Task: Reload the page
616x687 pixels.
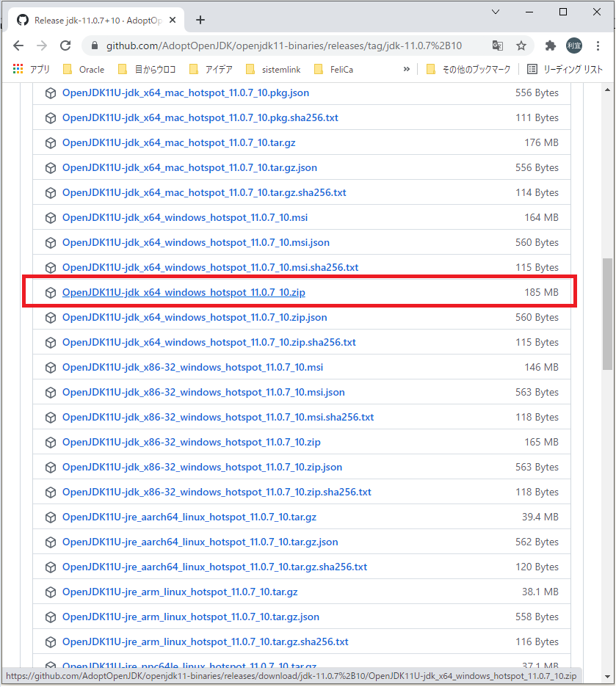Action: click(x=66, y=45)
